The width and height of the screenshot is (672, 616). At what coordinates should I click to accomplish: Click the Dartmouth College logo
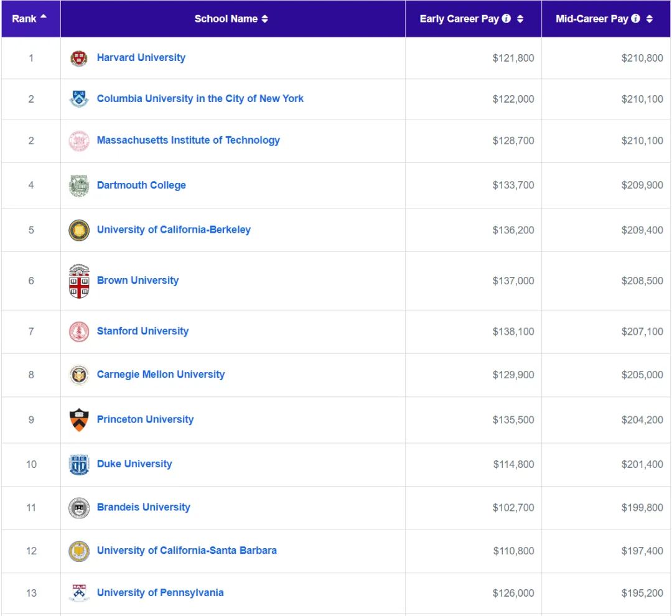79,185
